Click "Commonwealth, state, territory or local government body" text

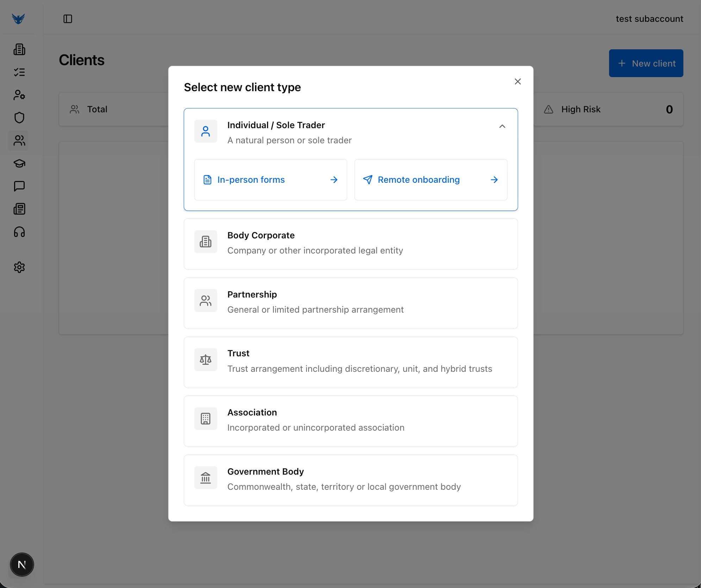tap(344, 487)
